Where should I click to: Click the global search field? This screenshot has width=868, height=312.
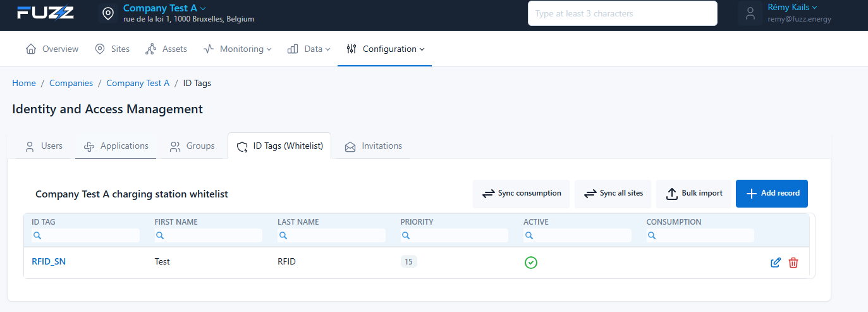(x=623, y=13)
